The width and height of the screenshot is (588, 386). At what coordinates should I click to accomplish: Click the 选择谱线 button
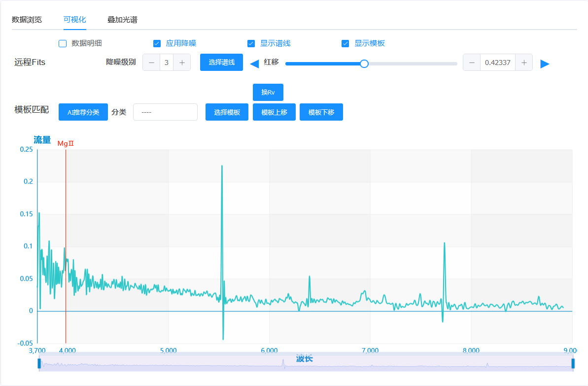pyautogui.click(x=221, y=63)
